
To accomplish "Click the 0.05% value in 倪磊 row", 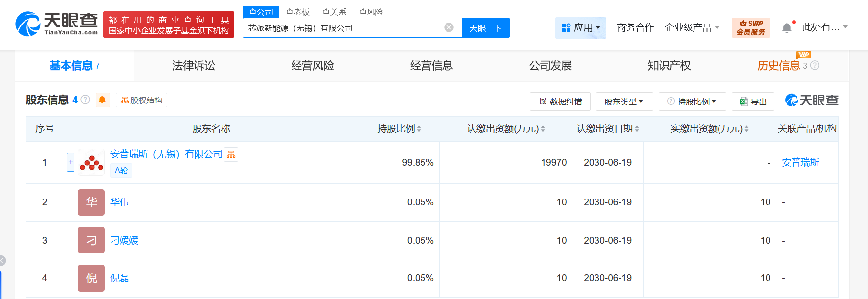I will pyautogui.click(x=421, y=278).
